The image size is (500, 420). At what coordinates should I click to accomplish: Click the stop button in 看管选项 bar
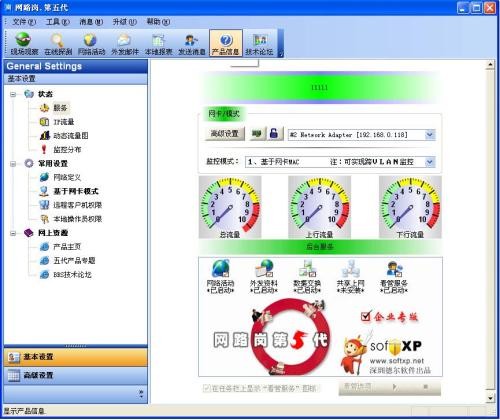[426, 387]
